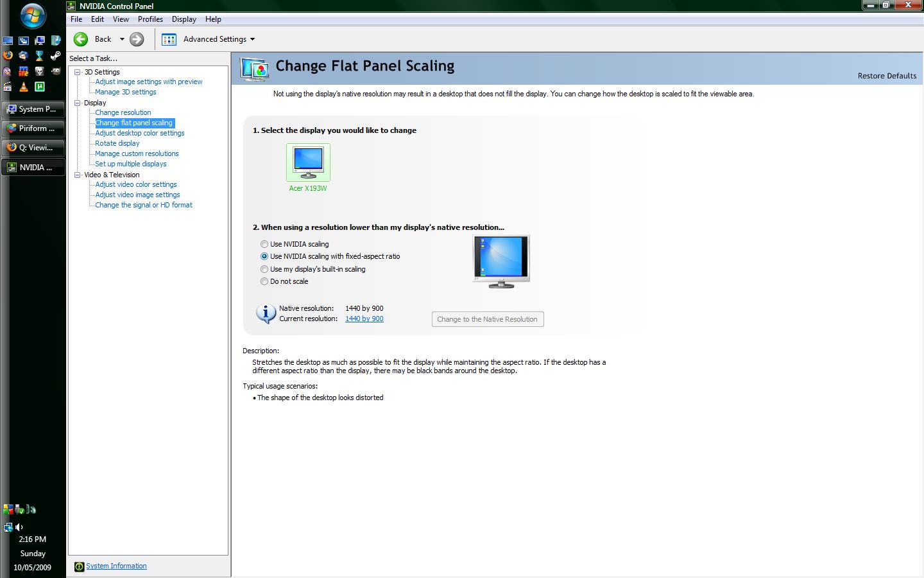Select Use NVIDIA scaling radio button
924x578 pixels.
tap(264, 244)
